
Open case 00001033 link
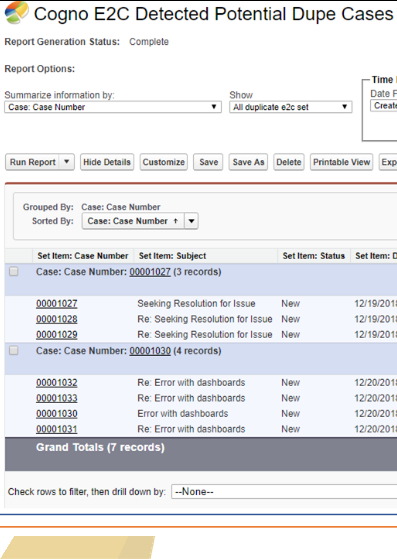click(x=57, y=398)
